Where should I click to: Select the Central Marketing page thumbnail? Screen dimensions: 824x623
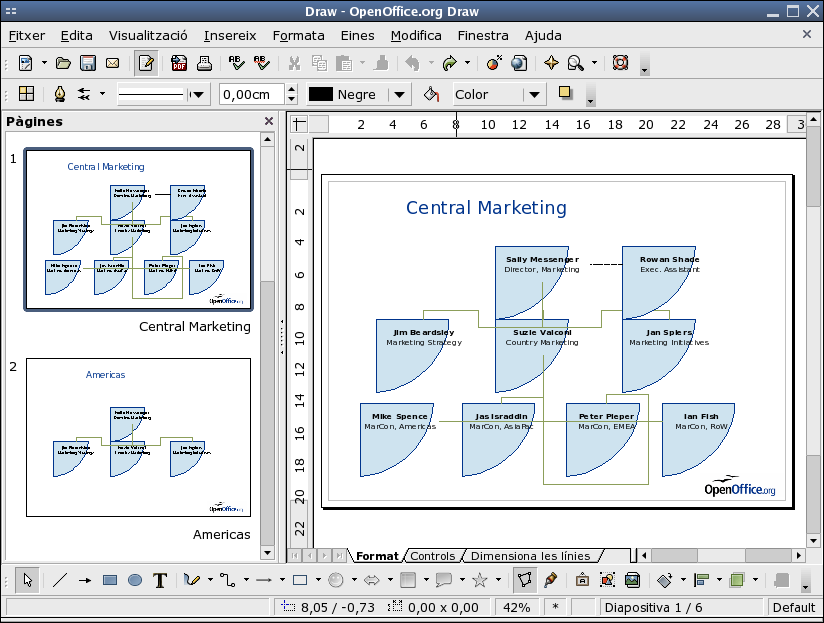point(138,230)
